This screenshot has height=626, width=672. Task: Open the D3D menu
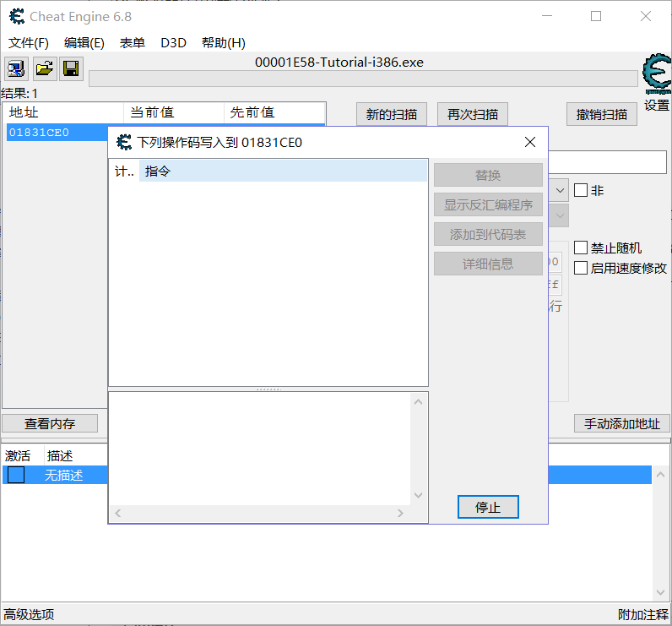click(173, 43)
